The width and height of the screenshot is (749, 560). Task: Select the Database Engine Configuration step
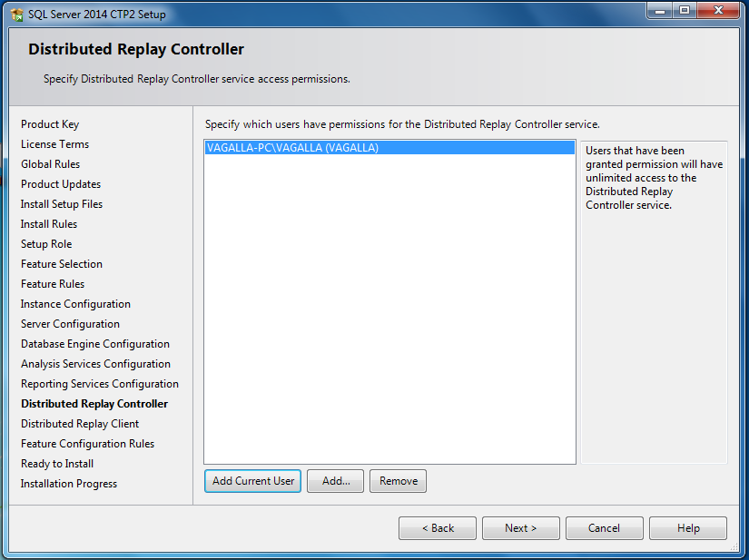[95, 344]
